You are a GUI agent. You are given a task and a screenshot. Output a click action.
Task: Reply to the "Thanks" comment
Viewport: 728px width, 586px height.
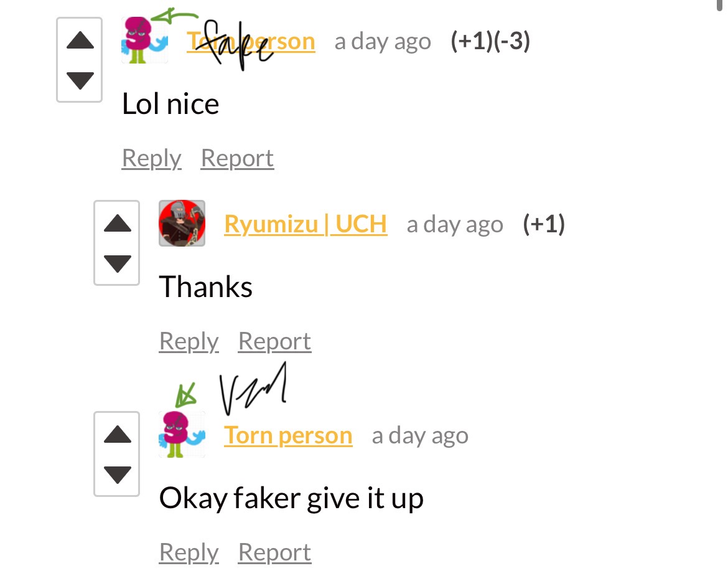(189, 341)
